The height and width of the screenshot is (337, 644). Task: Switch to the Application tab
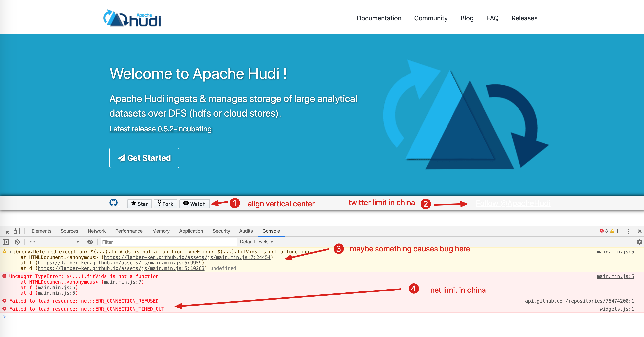pyautogui.click(x=191, y=231)
